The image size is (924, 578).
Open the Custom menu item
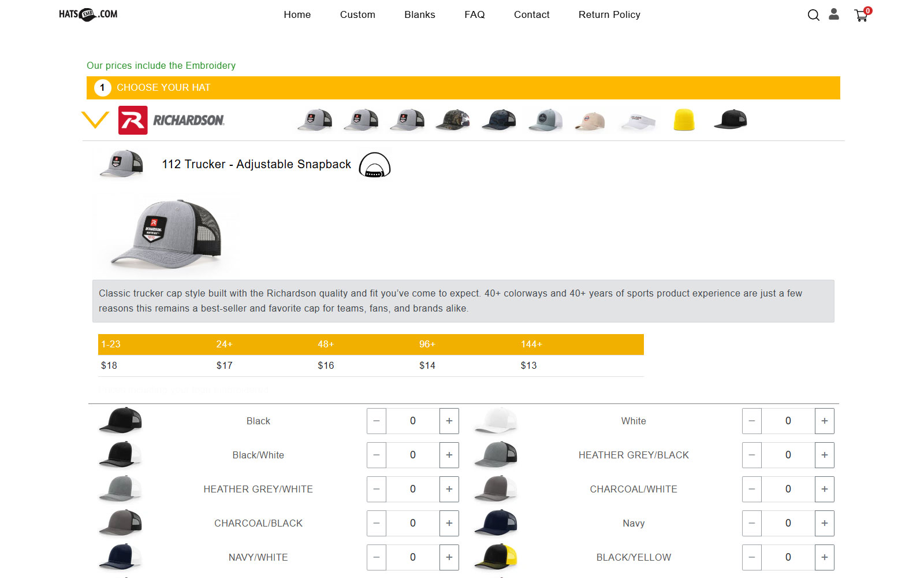point(357,14)
